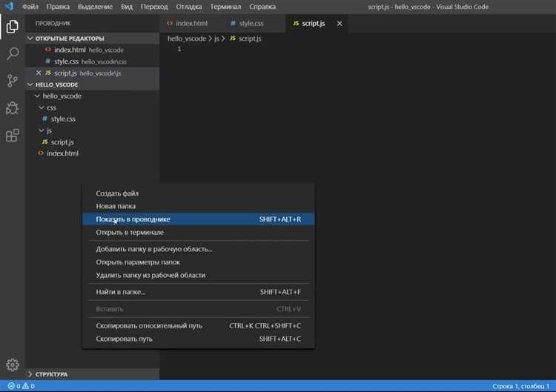Click Строка 1, столбец 1 status item
Image resolution: width=556 pixels, height=392 pixels.
(x=520, y=386)
